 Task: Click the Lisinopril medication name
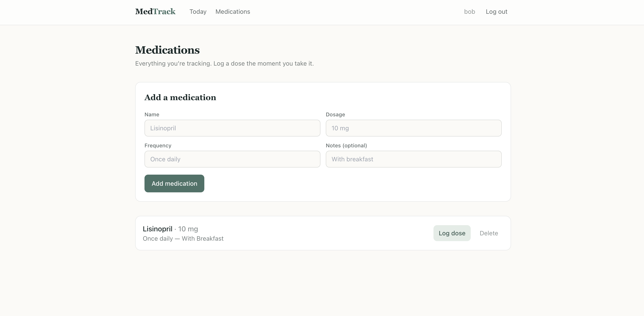[158, 229]
